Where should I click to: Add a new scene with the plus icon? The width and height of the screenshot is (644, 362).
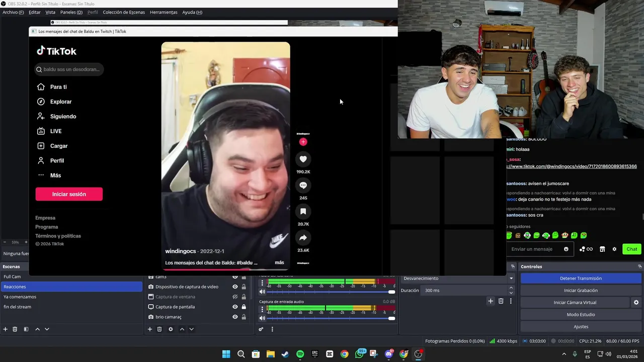pyautogui.click(x=6, y=329)
